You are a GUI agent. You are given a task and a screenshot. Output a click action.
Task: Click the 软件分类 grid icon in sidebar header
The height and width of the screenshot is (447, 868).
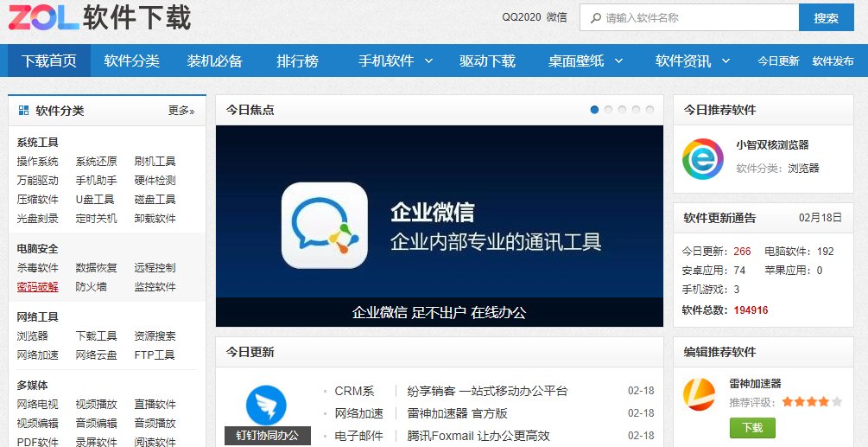pyautogui.click(x=24, y=111)
